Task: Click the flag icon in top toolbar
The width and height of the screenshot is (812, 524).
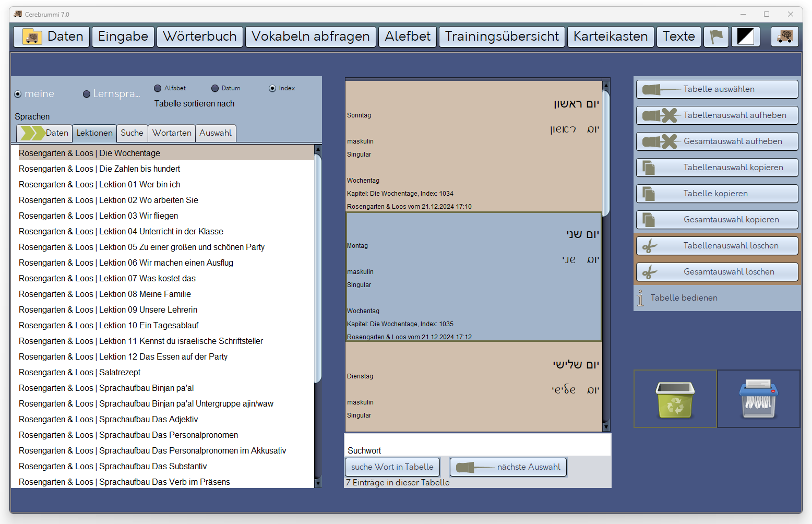Action: 716,37
